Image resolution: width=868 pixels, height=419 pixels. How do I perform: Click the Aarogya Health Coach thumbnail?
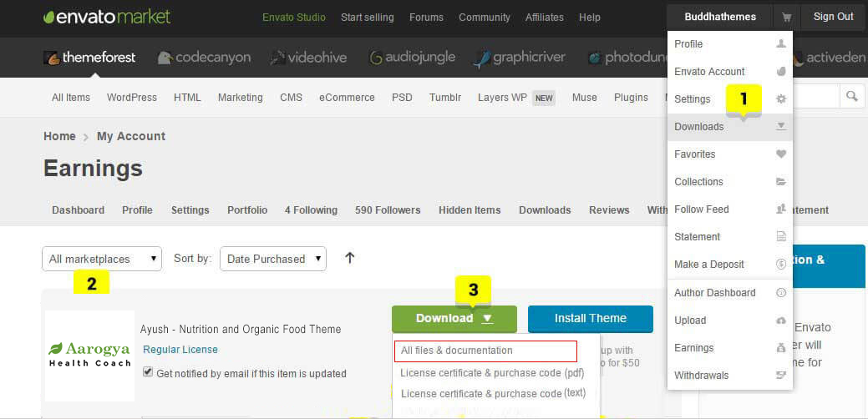tap(89, 355)
